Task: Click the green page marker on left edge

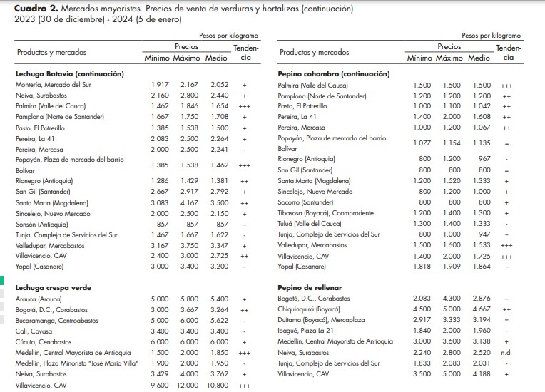Action: [1, 281]
